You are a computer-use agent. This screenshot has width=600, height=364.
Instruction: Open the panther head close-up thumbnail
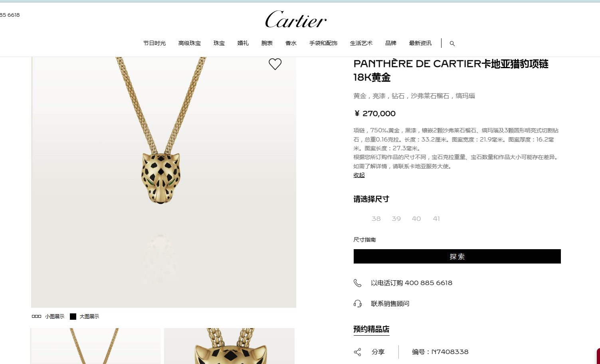point(229,346)
